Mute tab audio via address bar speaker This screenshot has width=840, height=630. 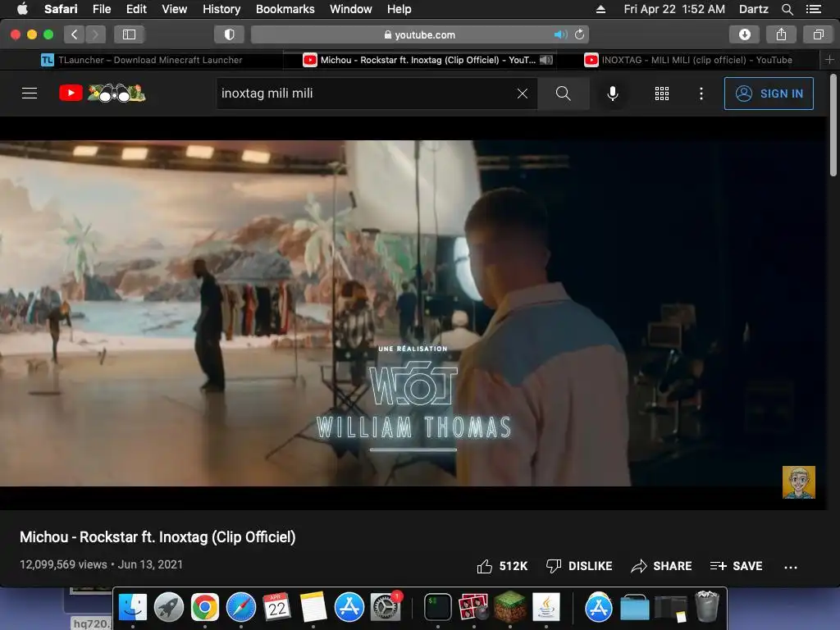[560, 34]
